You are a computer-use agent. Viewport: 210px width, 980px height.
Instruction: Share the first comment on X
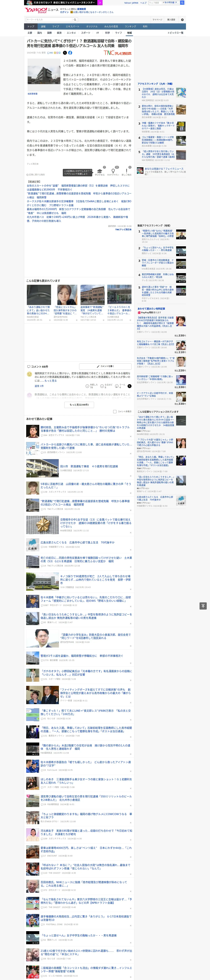pyautogui.click(x=130, y=386)
